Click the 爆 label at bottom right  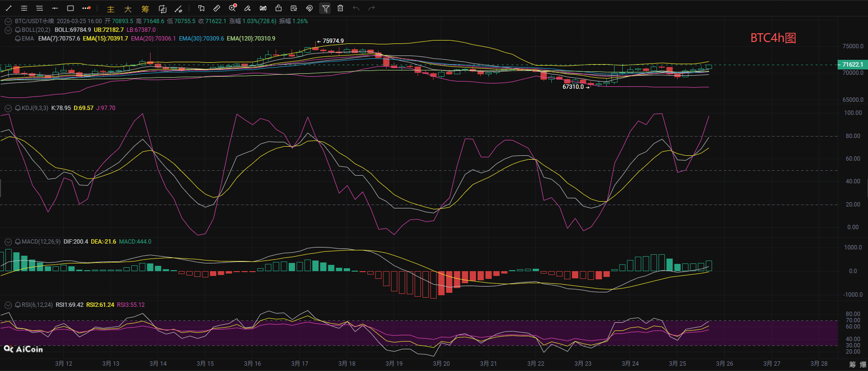863,364
